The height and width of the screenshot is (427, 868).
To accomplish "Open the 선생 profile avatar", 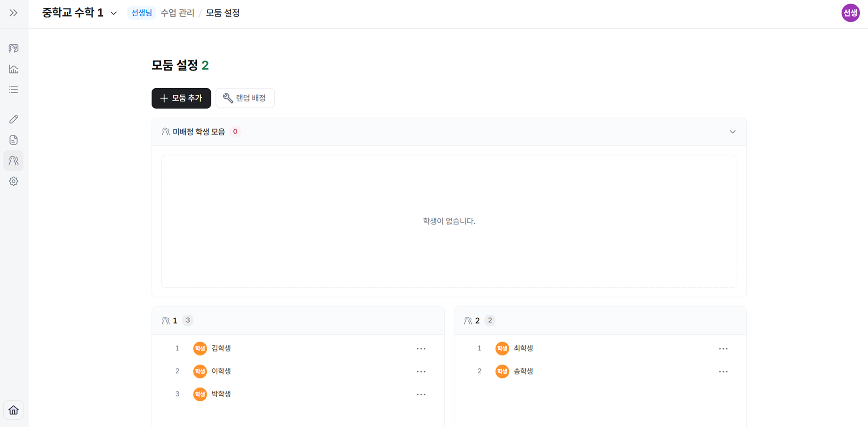I will pyautogui.click(x=850, y=13).
